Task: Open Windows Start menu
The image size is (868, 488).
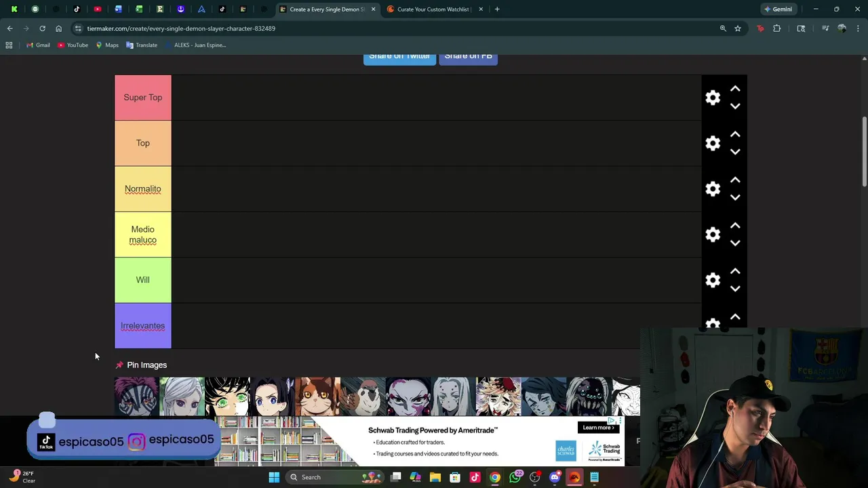Action: [274, 477]
